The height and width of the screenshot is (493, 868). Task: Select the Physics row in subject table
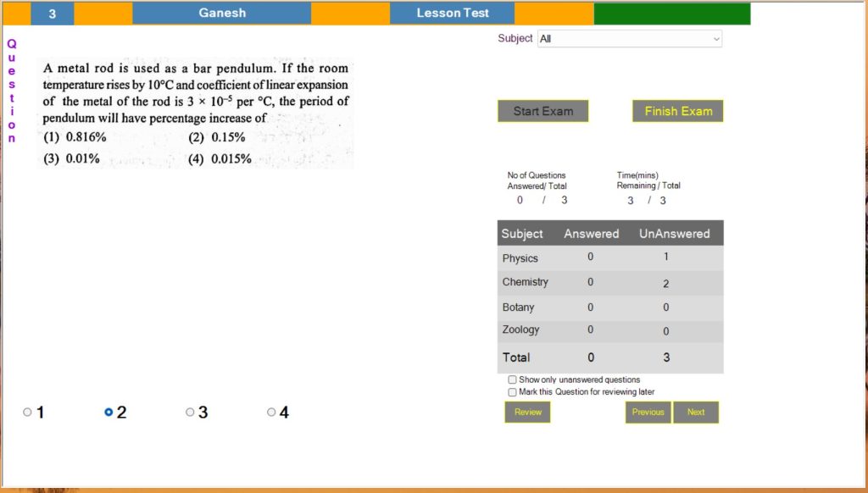[609, 258]
